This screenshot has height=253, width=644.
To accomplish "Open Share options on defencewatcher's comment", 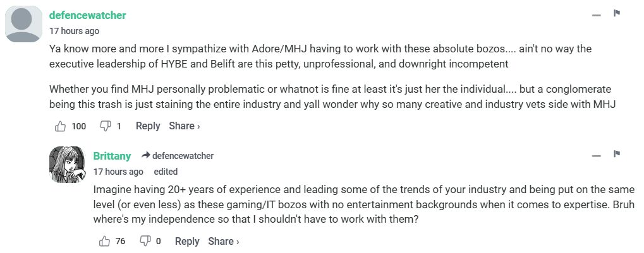I will [184, 126].
